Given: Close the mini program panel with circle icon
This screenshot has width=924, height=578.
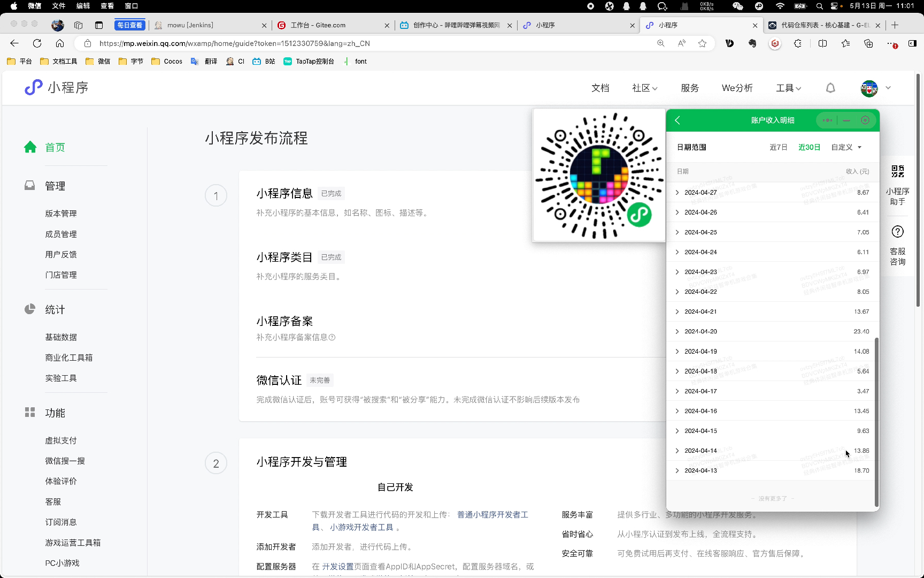Looking at the screenshot, I should point(865,120).
